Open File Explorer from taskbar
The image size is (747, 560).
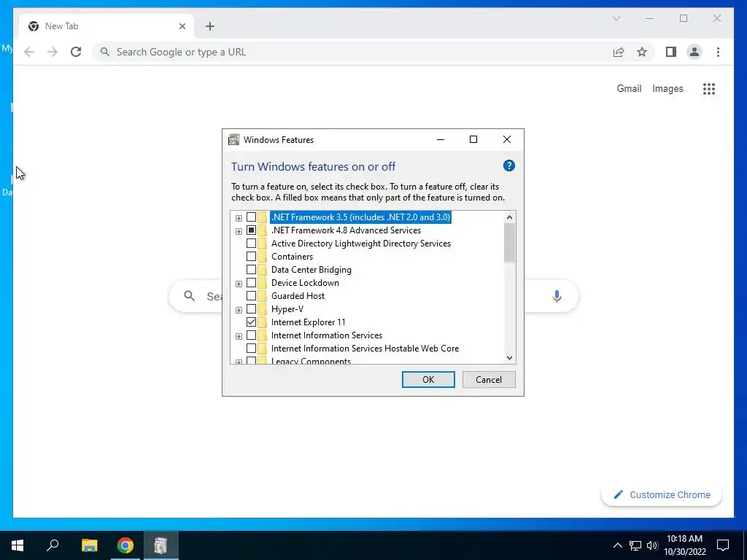[x=89, y=545]
